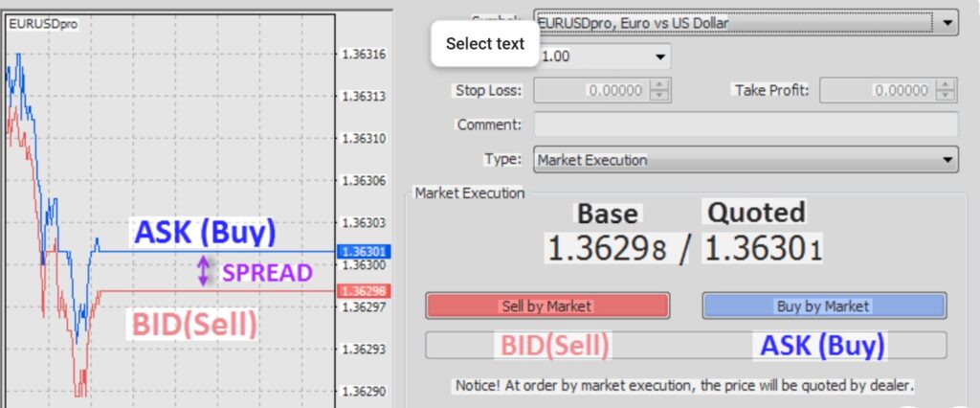Click the Sell by Market button
The width and height of the screenshot is (980, 408).
click(547, 306)
